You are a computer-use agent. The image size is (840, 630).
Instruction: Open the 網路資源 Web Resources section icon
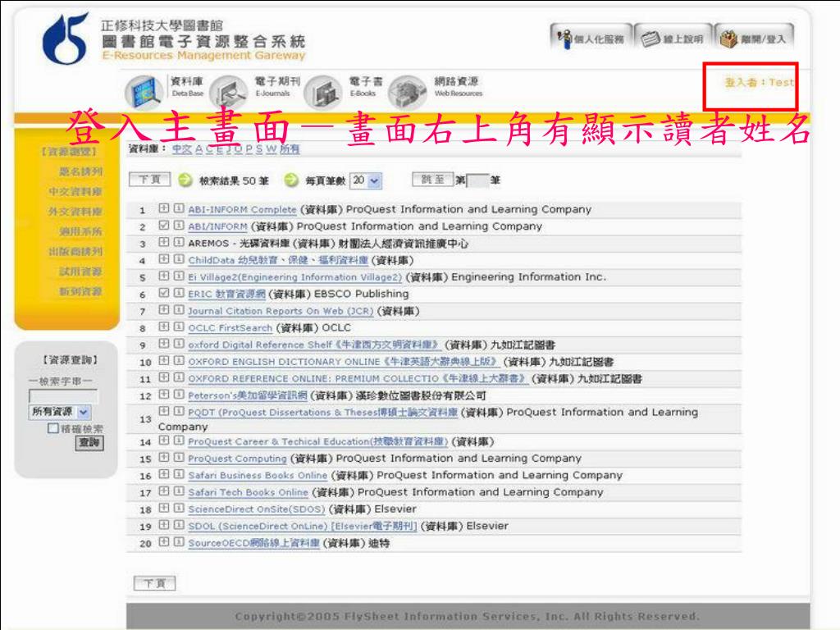(x=408, y=91)
